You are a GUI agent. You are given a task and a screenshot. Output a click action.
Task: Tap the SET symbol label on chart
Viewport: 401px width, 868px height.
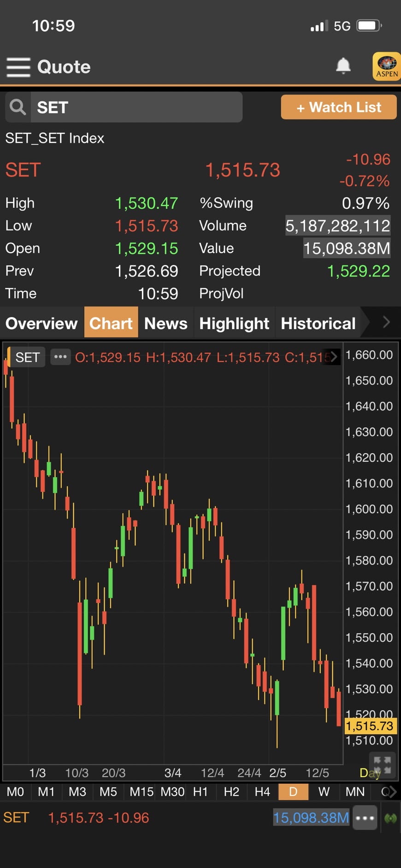point(27,357)
